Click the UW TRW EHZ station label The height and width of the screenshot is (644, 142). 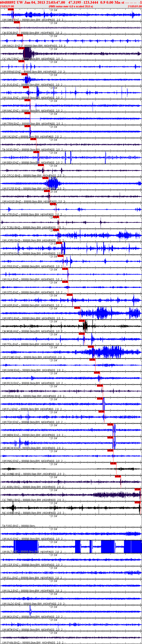11,124
